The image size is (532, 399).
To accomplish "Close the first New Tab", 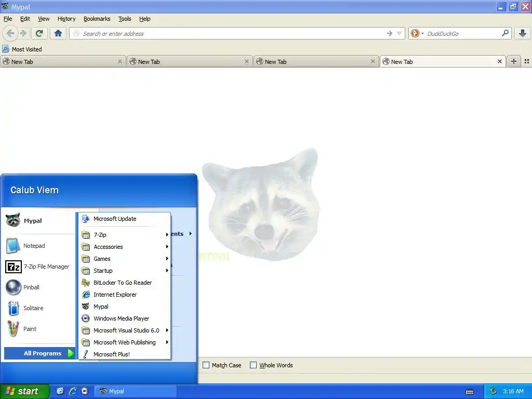I will (120, 61).
